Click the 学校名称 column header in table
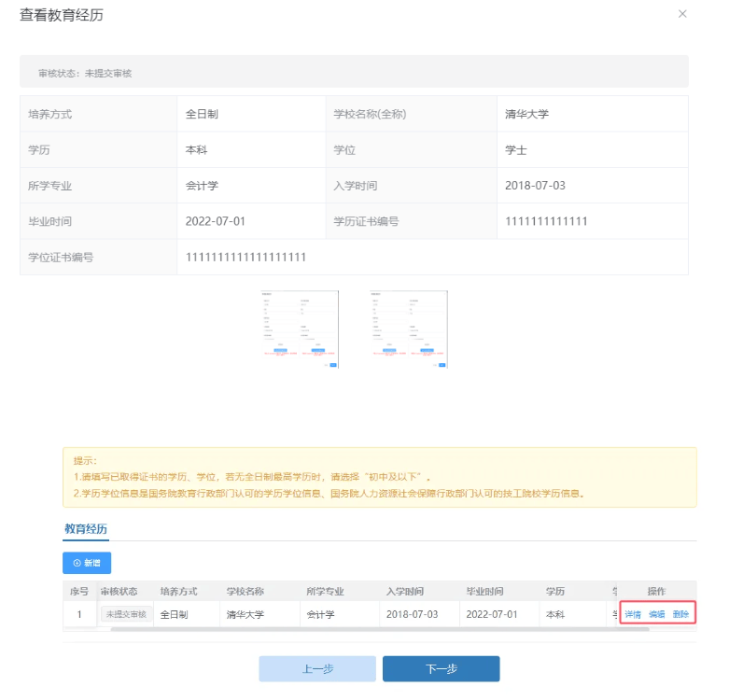This screenshot has height=700, width=729. pyautogui.click(x=245, y=592)
